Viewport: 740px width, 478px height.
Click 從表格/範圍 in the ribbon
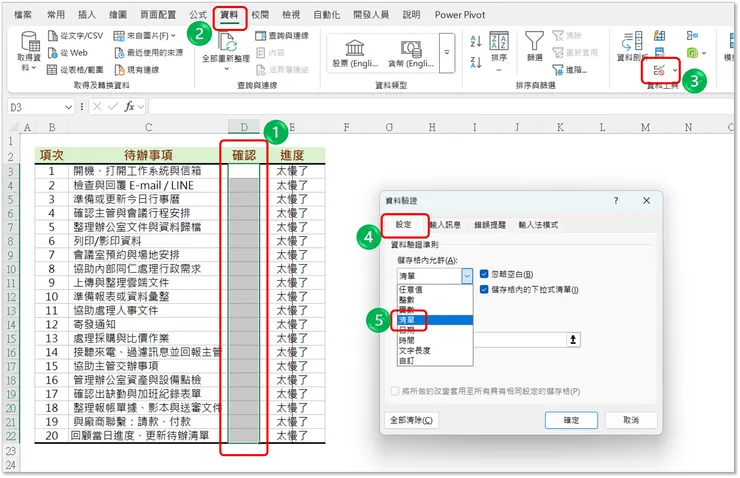click(x=76, y=70)
